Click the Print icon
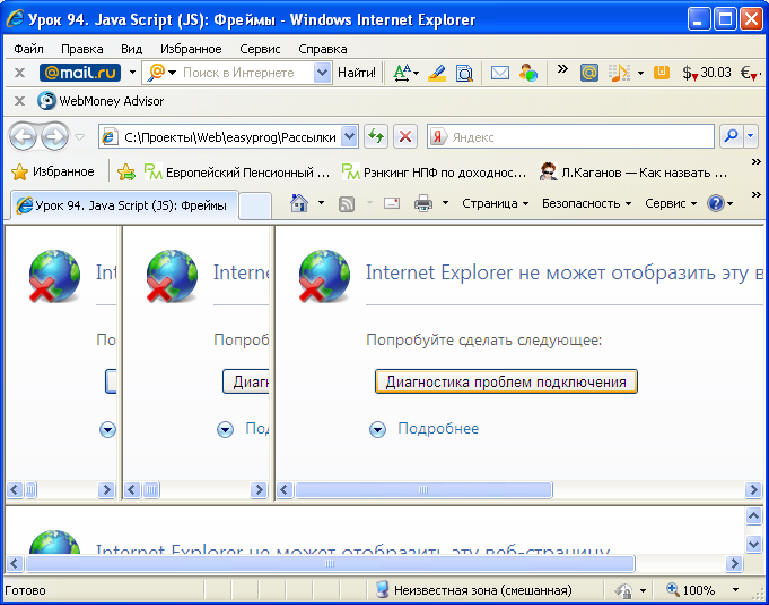This screenshot has height=605, width=769. (x=423, y=203)
